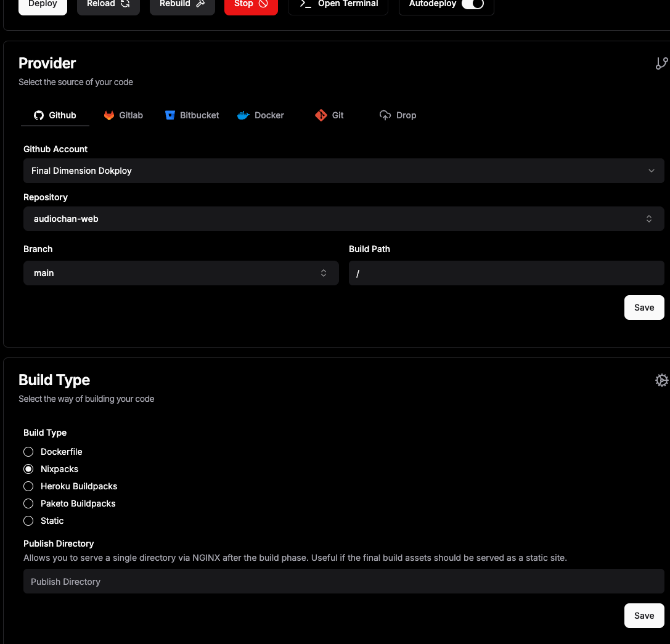The height and width of the screenshot is (644, 670).
Task: Open the Branch selector showing main
Action: (x=181, y=273)
